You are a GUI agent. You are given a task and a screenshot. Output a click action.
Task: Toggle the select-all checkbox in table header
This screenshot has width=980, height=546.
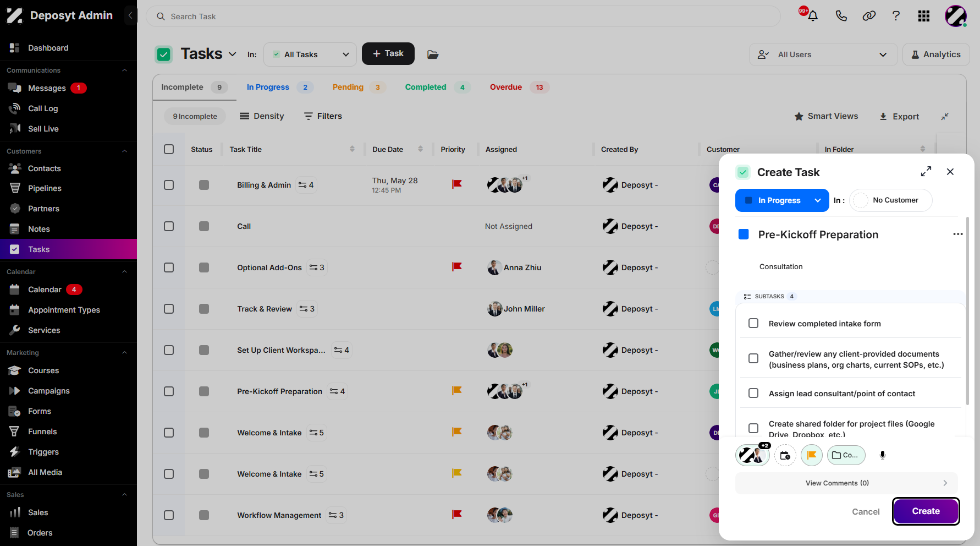(x=169, y=149)
